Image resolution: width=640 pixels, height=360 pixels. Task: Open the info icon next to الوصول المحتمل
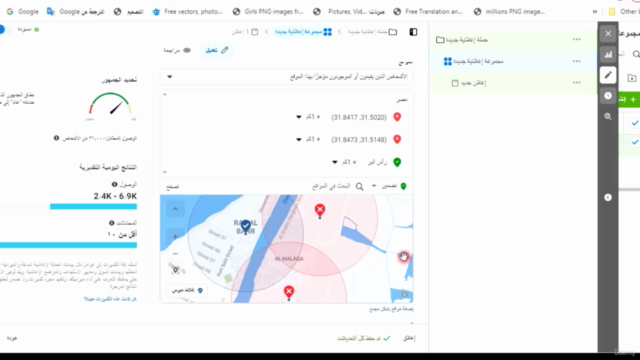coord(56,138)
